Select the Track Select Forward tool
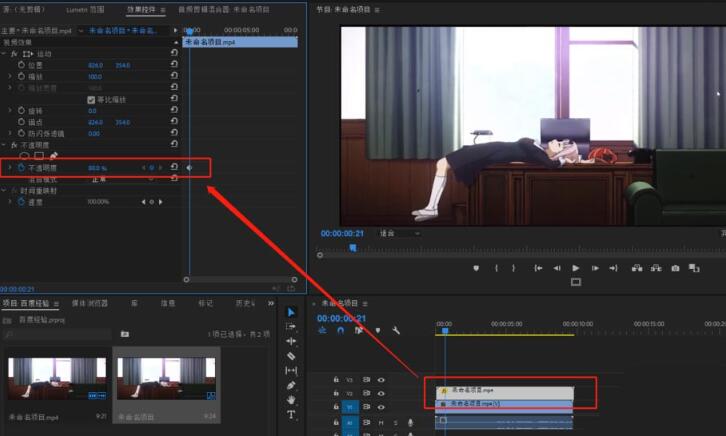The width and height of the screenshot is (726, 436). tap(291, 327)
